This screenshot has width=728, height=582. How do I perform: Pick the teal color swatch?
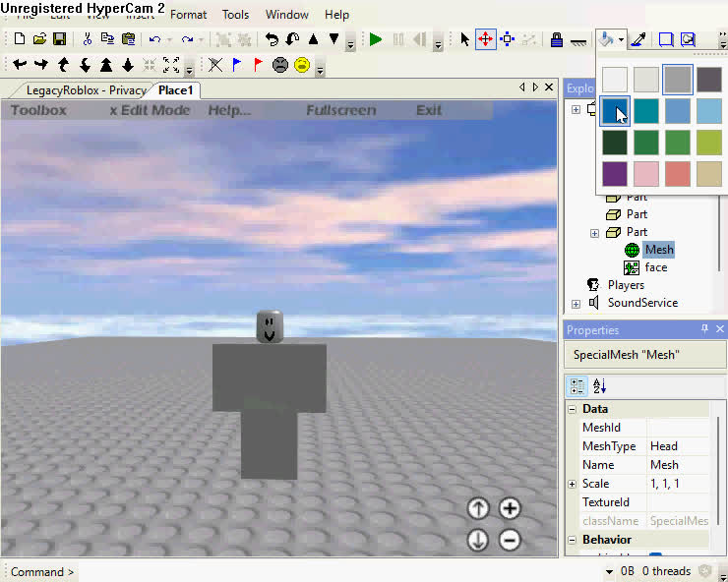tap(645, 111)
